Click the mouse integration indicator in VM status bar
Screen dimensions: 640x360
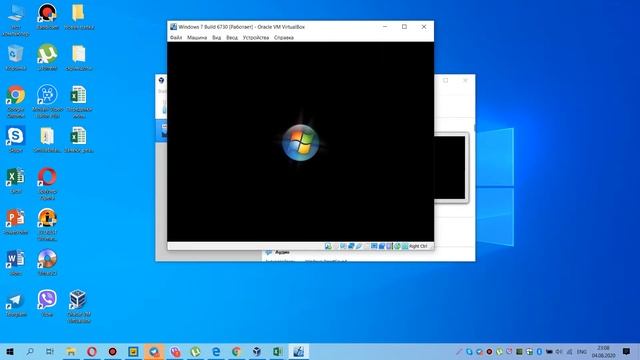pos(397,246)
